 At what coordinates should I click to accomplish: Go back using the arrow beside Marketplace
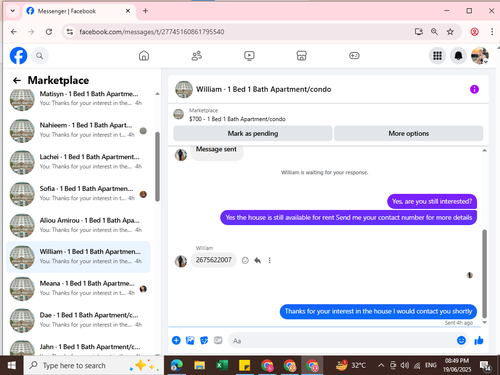coord(17,80)
